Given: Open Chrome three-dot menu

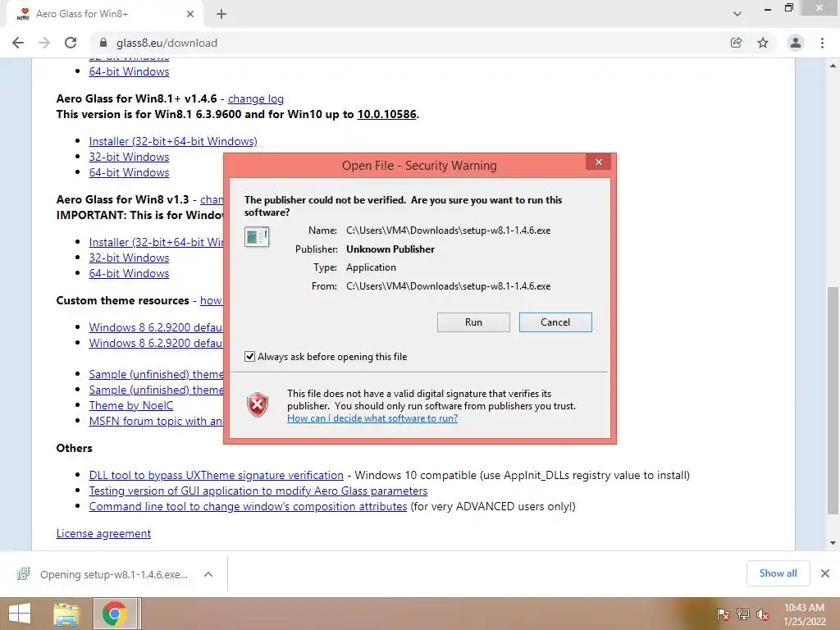Looking at the screenshot, I should 822,43.
